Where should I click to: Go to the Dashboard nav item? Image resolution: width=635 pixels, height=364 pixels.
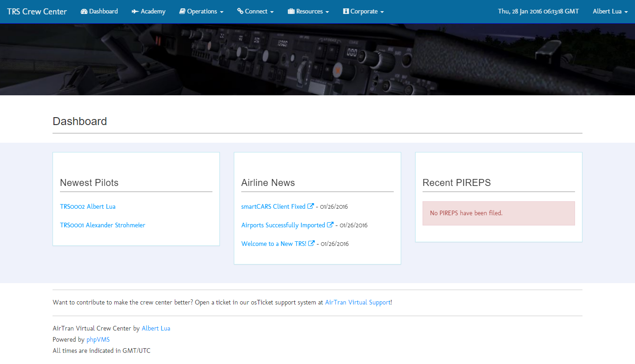(x=99, y=11)
